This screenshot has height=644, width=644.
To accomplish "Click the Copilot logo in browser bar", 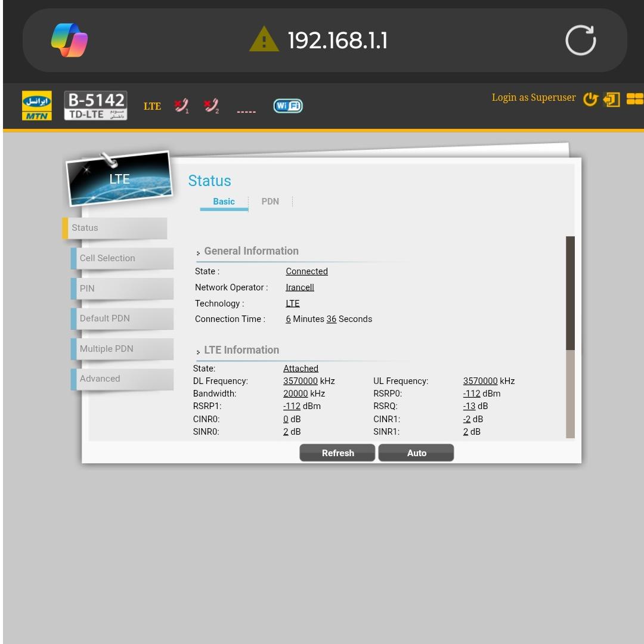I will click(x=69, y=41).
